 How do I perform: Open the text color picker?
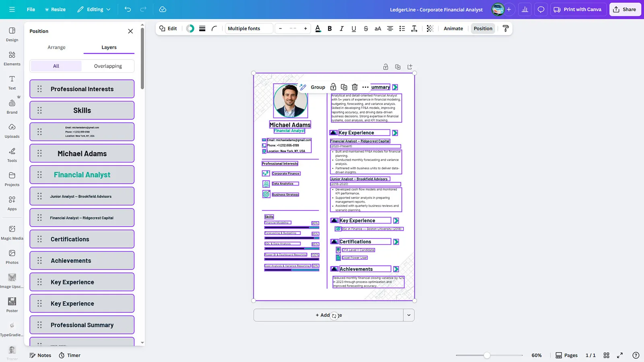point(318,29)
